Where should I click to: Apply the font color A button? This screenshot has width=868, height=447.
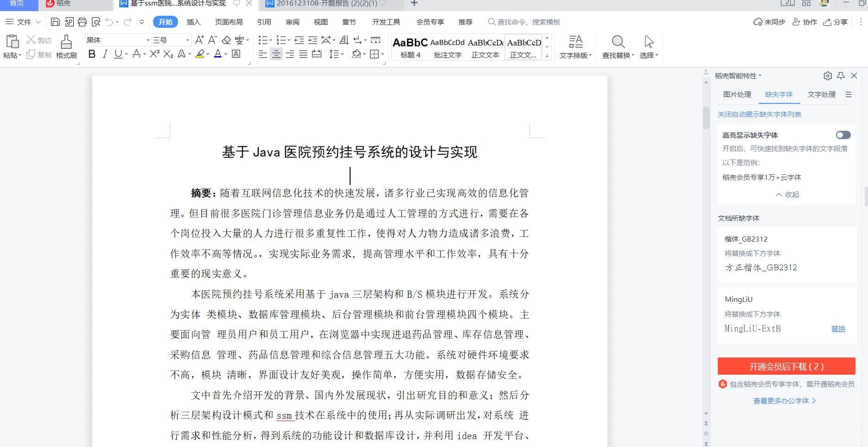point(218,54)
